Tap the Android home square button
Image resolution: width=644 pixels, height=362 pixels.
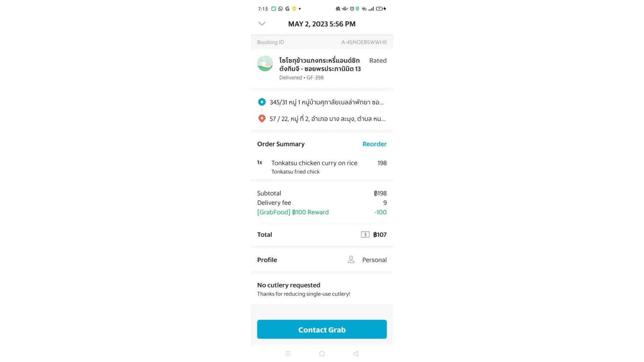pos(322,354)
